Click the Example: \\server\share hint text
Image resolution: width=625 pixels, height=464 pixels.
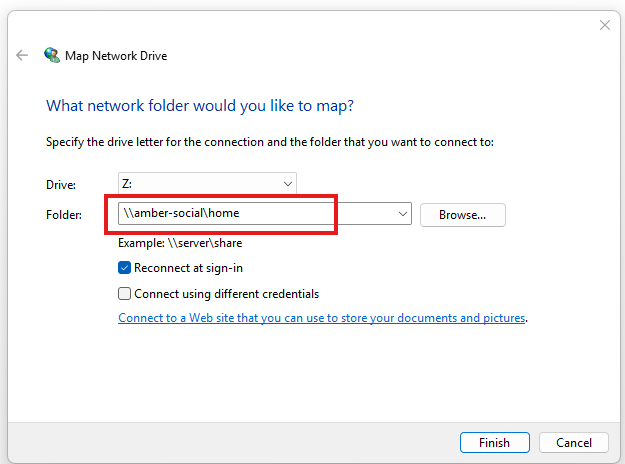(180, 243)
